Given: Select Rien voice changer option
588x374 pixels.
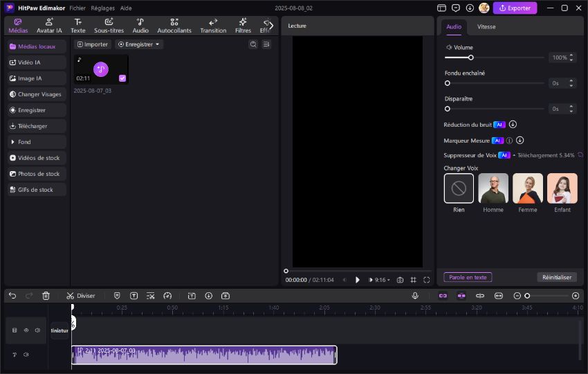Looking at the screenshot, I should pyautogui.click(x=459, y=188).
